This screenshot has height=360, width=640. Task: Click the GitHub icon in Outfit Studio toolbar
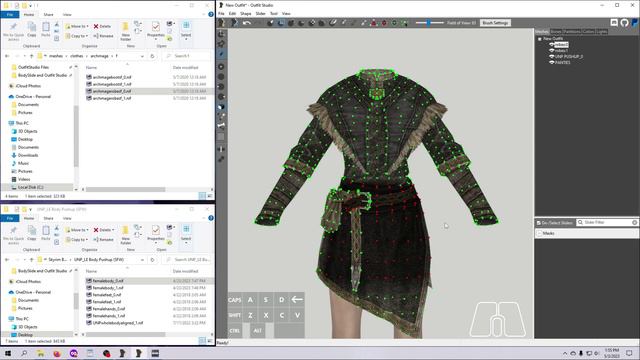(624, 23)
